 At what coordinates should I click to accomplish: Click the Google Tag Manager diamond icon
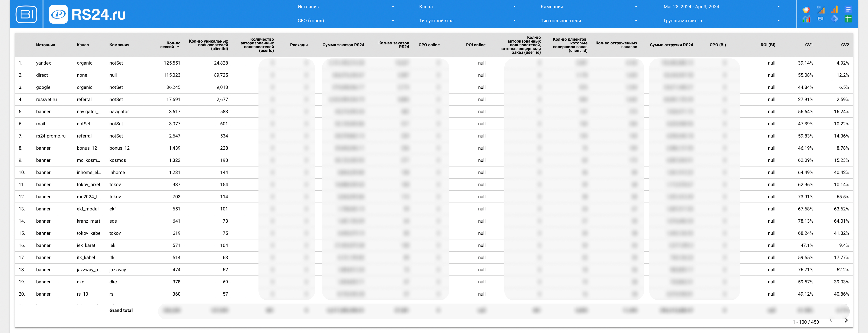(834, 19)
